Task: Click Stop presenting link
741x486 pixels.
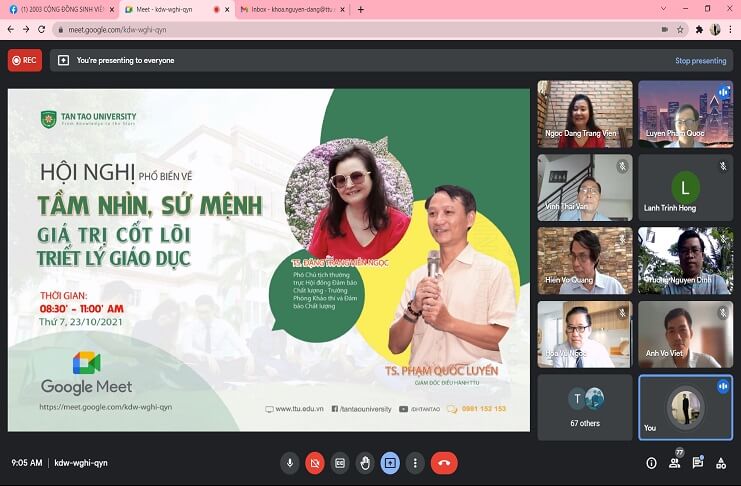Action: (x=700, y=61)
